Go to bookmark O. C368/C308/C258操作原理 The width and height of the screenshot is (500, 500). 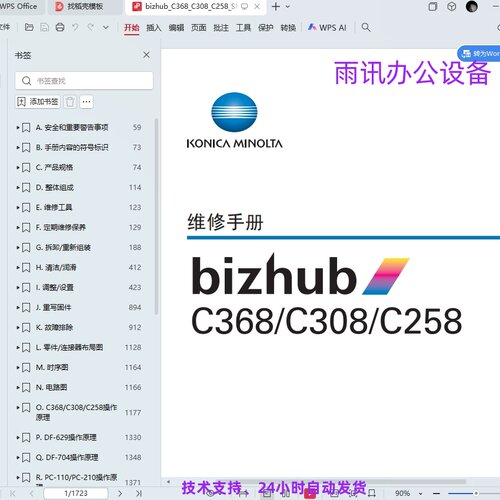tap(76, 412)
